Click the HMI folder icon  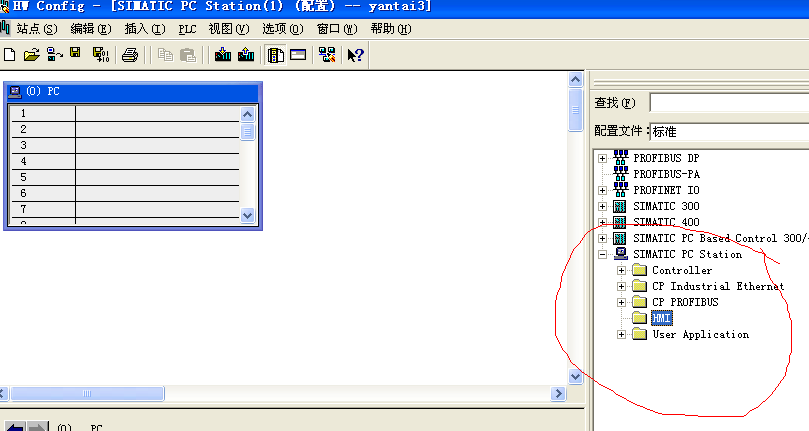[640, 318]
